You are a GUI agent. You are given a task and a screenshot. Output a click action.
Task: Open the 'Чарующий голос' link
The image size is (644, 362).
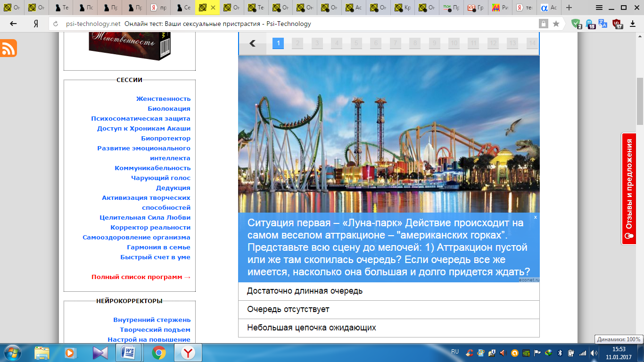(161, 178)
